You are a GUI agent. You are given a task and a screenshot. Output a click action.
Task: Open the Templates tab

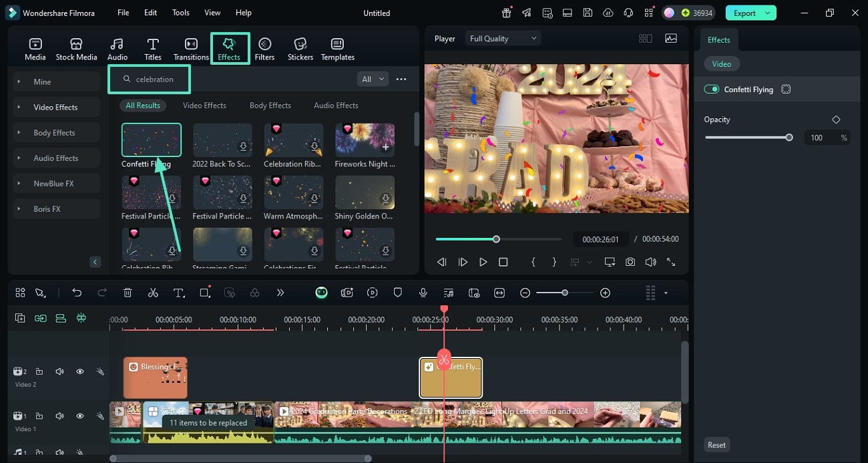point(338,49)
